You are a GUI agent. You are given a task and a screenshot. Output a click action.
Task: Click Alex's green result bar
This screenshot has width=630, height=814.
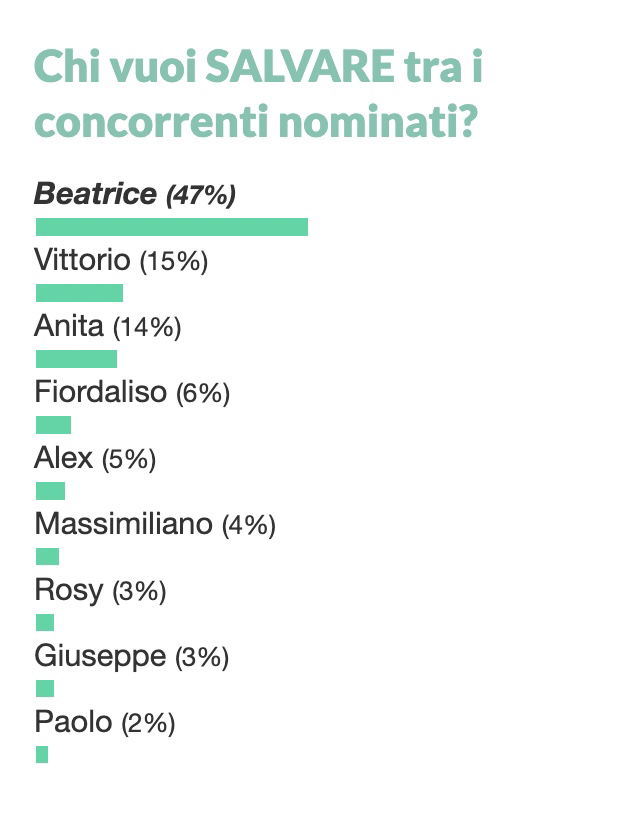tap(50, 491)
